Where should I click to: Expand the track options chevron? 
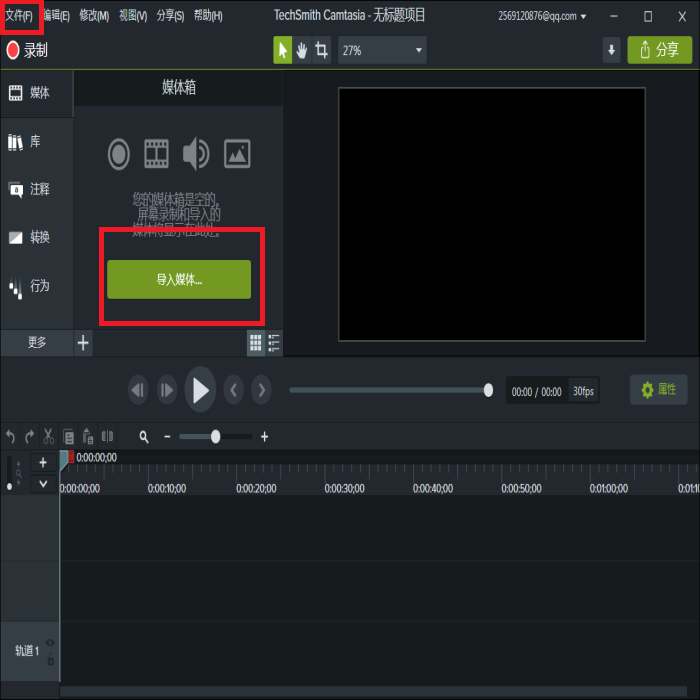tap(43, 484)
